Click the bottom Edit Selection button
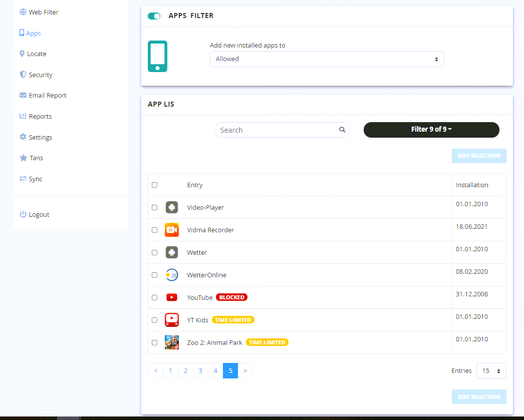This screenshot has height=420, width=524. point(479,397)
